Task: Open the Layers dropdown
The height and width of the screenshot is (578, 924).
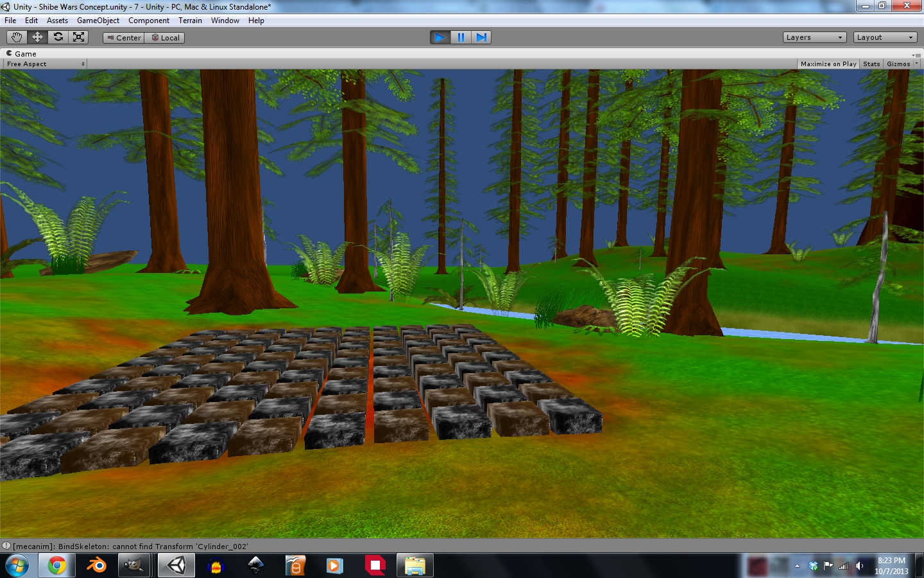Action: coord(814,37)
